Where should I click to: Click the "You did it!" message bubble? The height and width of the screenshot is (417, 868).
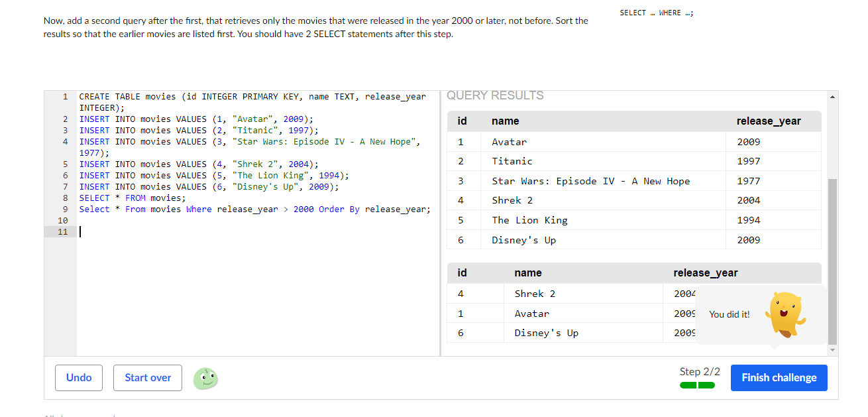coord(729,315)
